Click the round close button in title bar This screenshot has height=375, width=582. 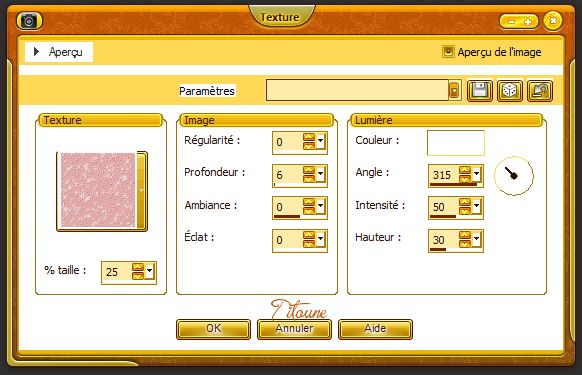tap(553, 21)
